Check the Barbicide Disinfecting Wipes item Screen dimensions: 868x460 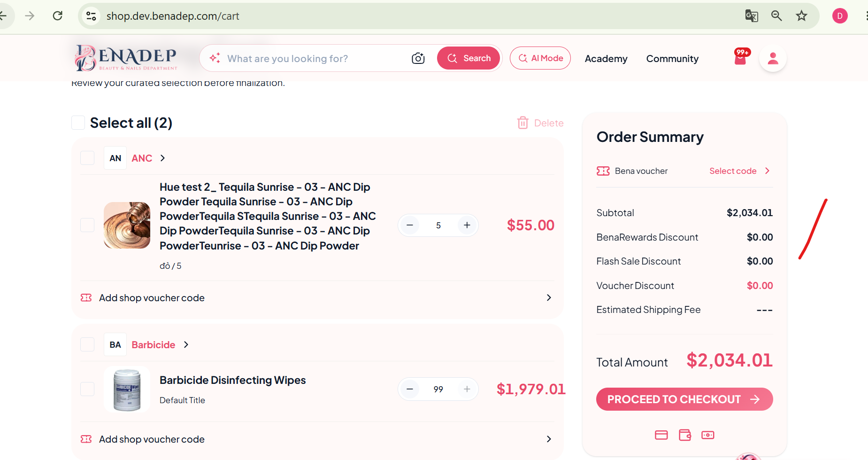point(87,389)
